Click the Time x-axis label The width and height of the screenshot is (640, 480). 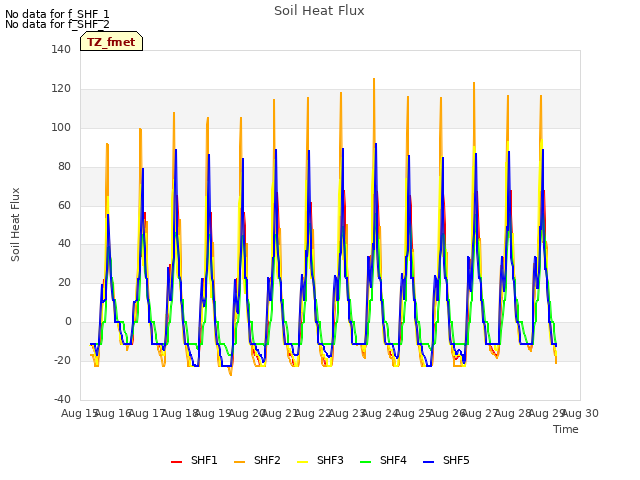[x=566, y=429]
